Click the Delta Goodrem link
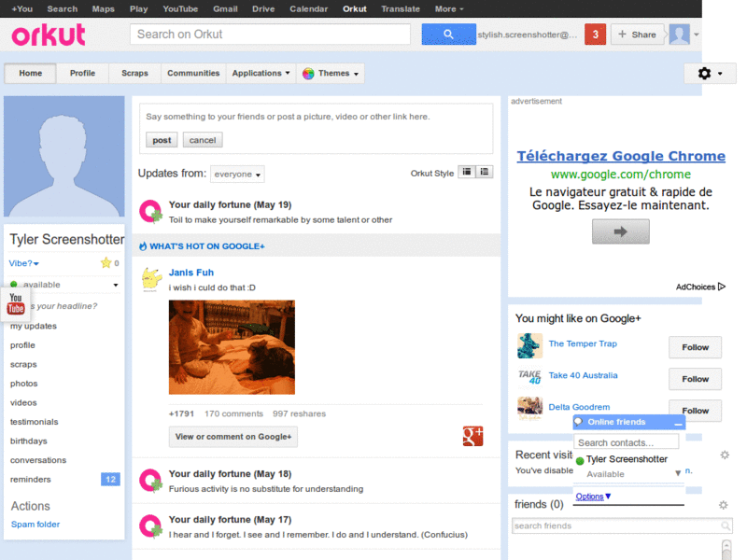This screenshot has width=747, height=560. [579, 407]
